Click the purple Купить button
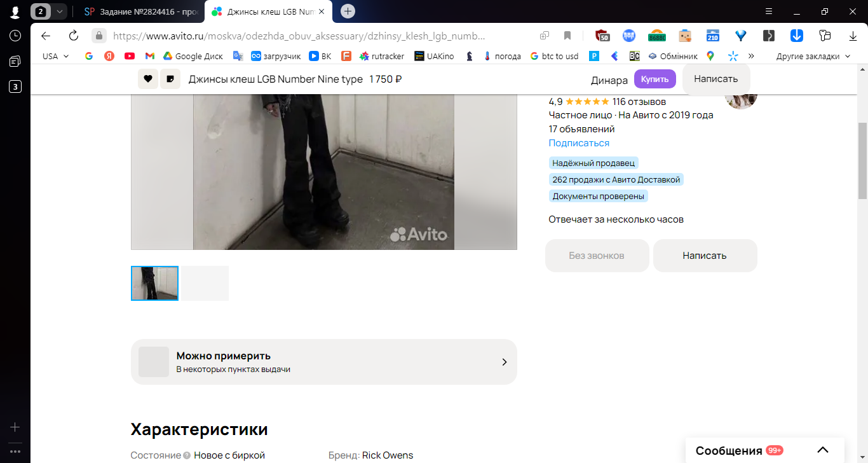The image size is (868, 463). coord(655,79)
